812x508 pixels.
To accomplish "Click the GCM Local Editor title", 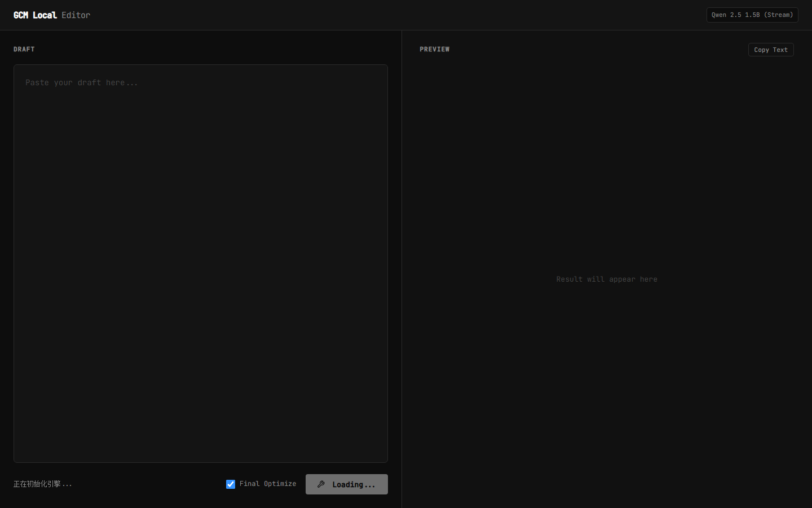I will tap(52, 15).
